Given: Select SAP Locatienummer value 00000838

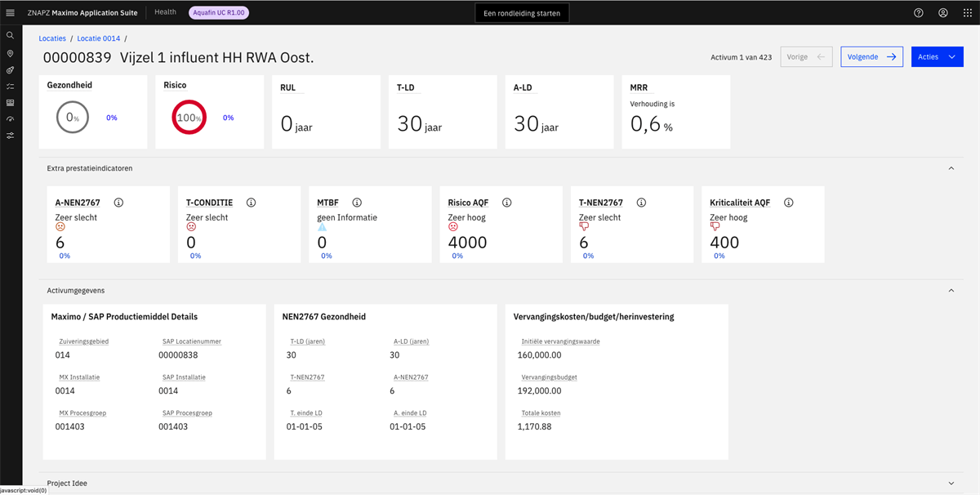Looking at the screenshot, I should click(x=178, y=355).
